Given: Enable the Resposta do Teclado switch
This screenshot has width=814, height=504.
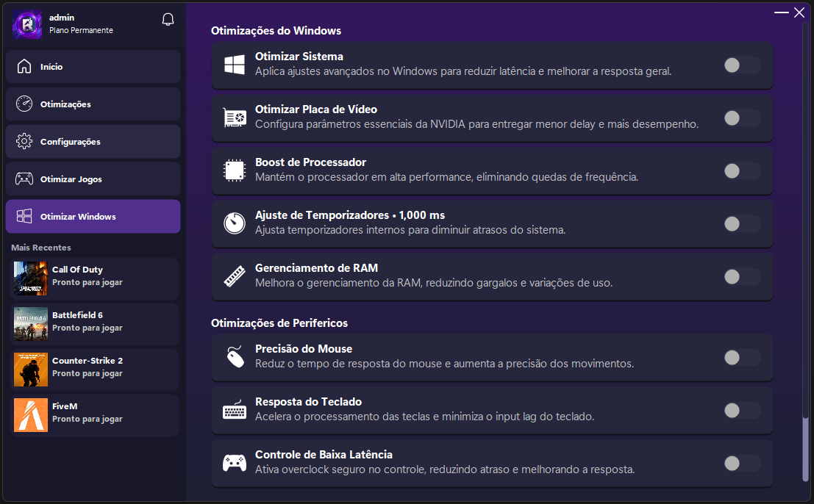Looking at the screenshot, I should 740,411.
